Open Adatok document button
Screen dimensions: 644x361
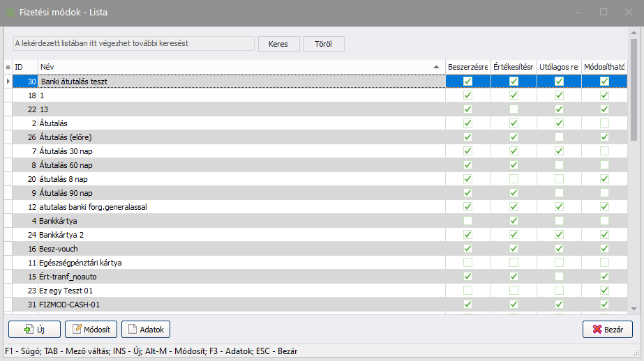pos(146,329)
